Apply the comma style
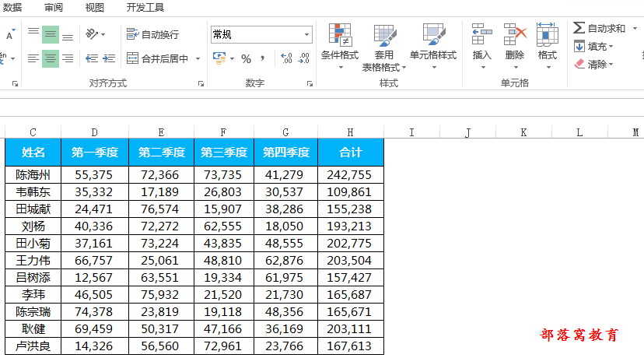The image size is (644, 358). pyautogui.click(x=262, y=58)
